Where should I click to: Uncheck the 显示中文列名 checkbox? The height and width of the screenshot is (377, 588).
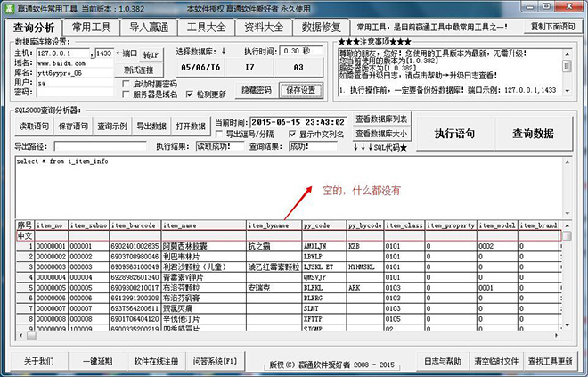292,134
